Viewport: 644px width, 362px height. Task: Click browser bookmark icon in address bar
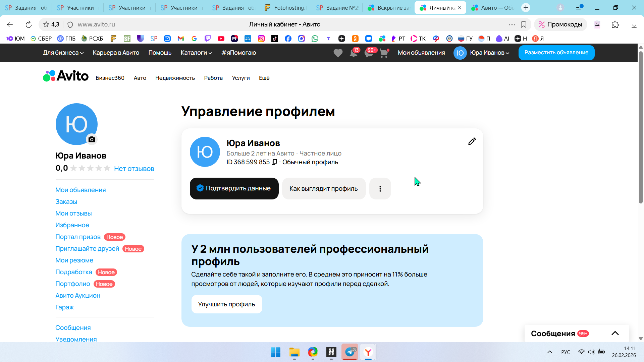coord(524,24)
